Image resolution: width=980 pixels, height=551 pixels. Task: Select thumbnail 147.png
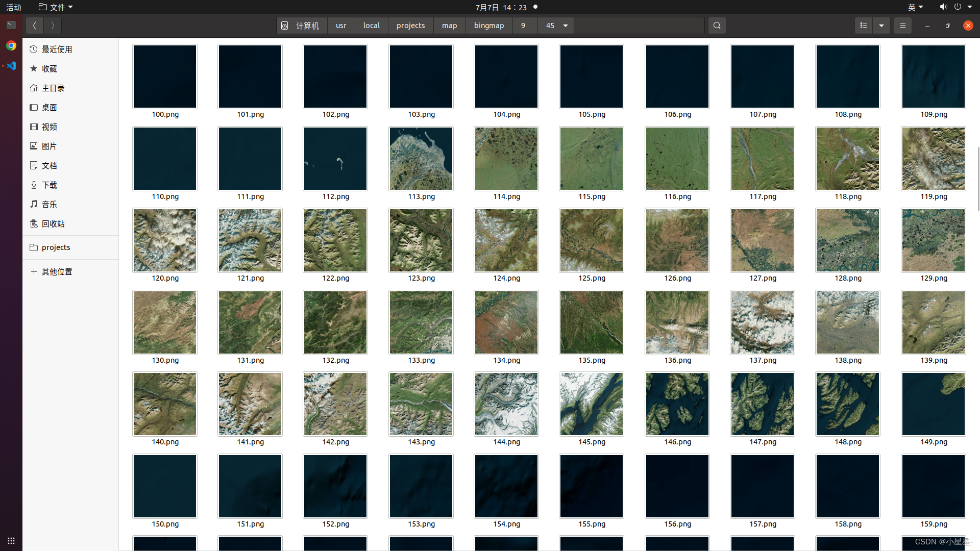point(763,404)
